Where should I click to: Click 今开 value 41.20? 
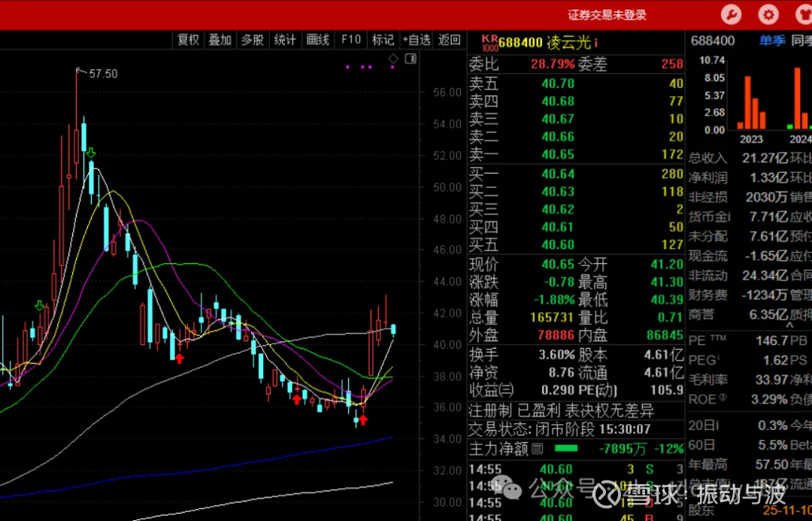click(667, 265)
